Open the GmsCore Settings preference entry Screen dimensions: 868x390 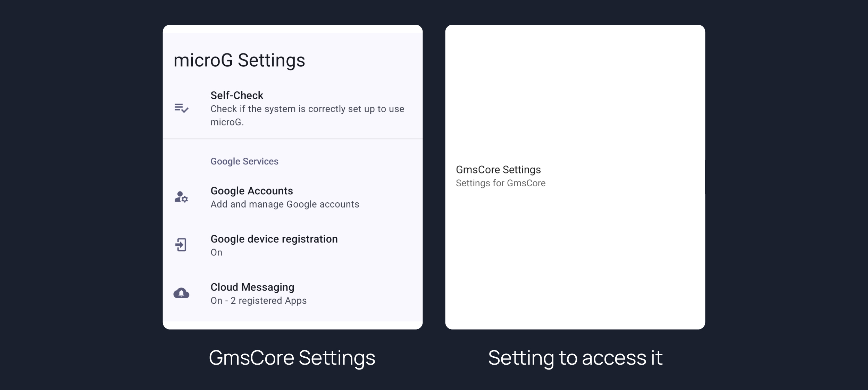pyautogui.click(x=498, y=170)
